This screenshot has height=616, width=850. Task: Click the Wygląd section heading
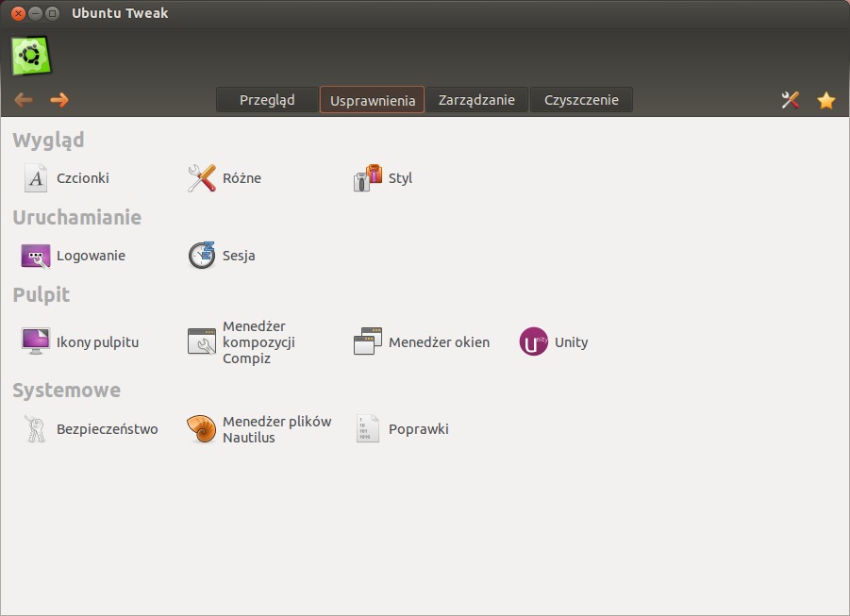[48, 141]
